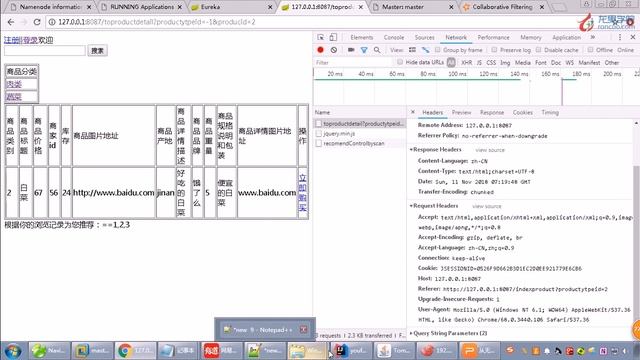Click the 搜索 search button
This screenshot has width=640, height=360.
coord(97,51)
